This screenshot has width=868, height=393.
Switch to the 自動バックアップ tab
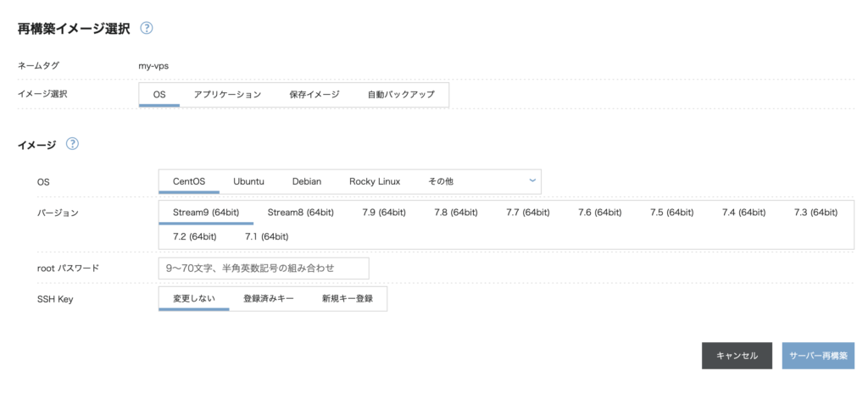click(401, 95)
